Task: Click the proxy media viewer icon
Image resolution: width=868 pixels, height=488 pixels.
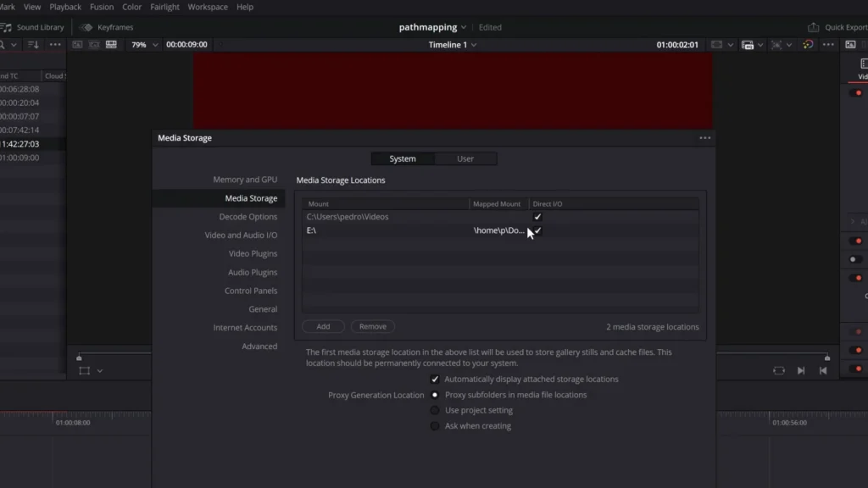Action: 748,45
